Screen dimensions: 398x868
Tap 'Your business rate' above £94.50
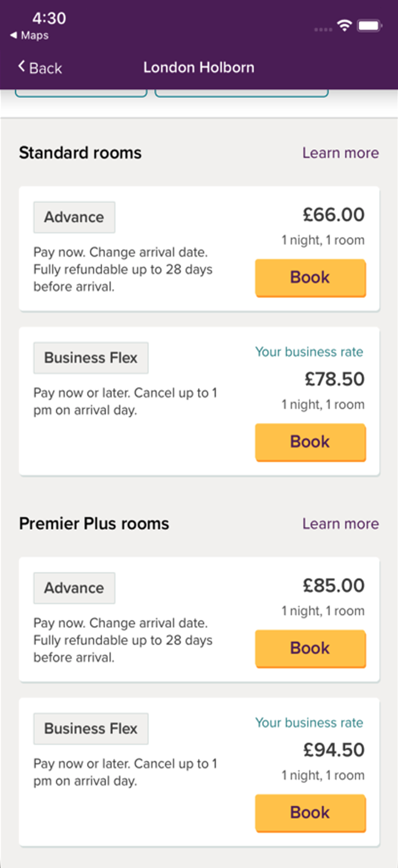(x=309, y=723)
